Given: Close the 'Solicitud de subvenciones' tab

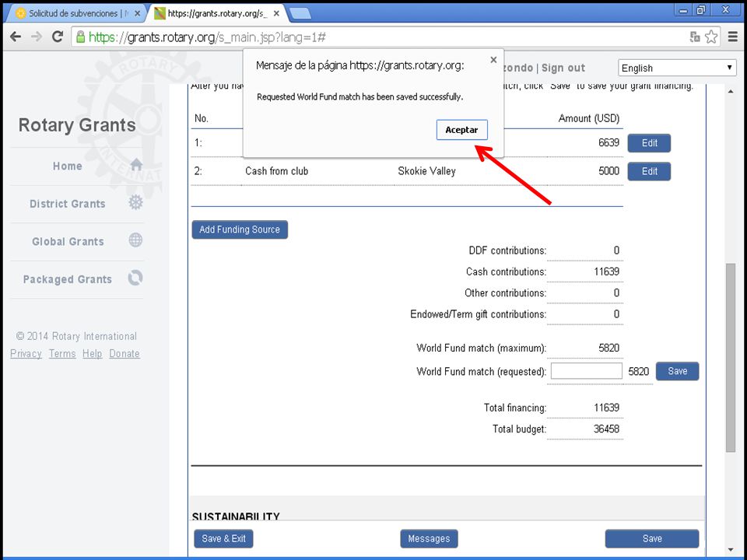Looking at the screenshot, I should pos(137,14).
